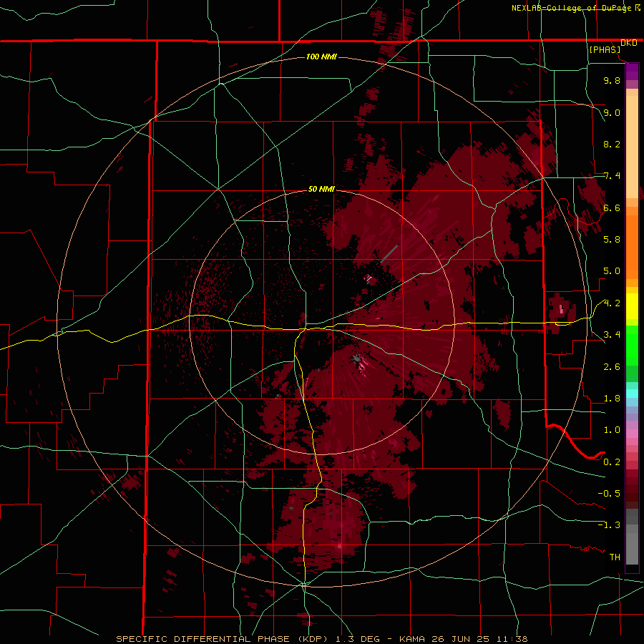Pick the bright green segment of the color scale
This screenshot has width=644, height=644.
tap(632, 346)
